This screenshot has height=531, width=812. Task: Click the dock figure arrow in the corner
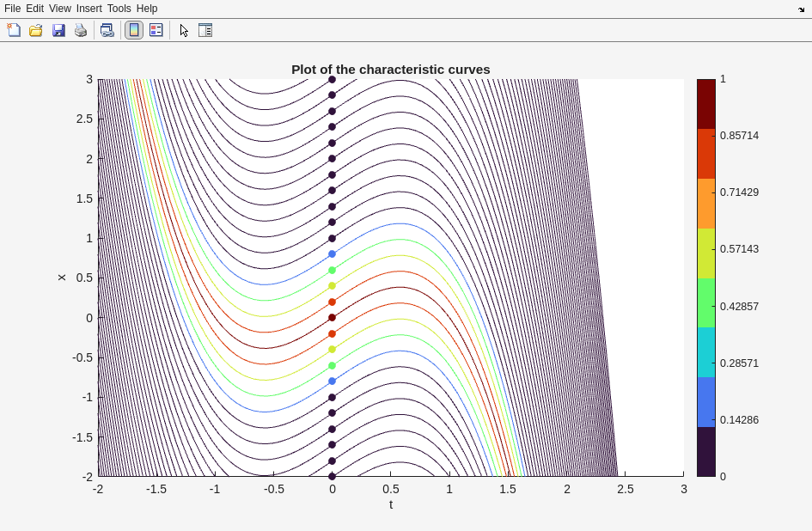[801, 9]
